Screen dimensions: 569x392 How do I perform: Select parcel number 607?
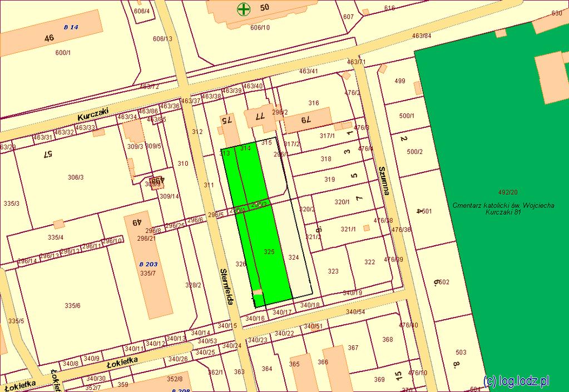click(348, 17)
